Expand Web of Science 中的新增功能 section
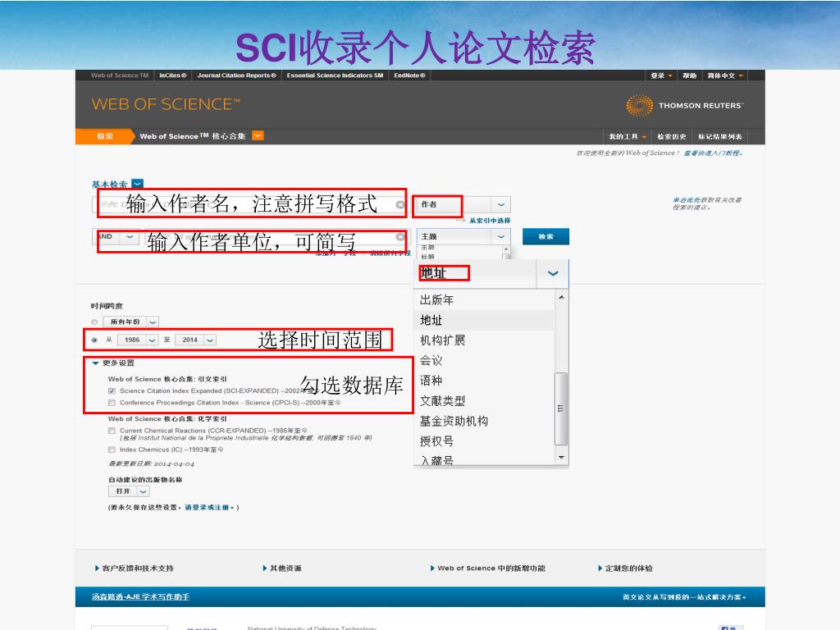This screenshot has width=840, height=630. [x=488, y=568]
